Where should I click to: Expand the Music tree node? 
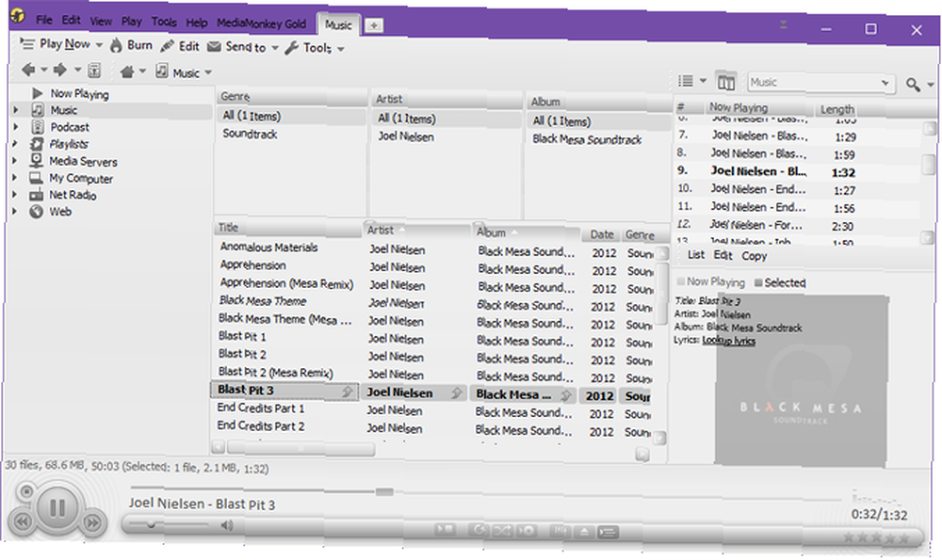[16, 110]
